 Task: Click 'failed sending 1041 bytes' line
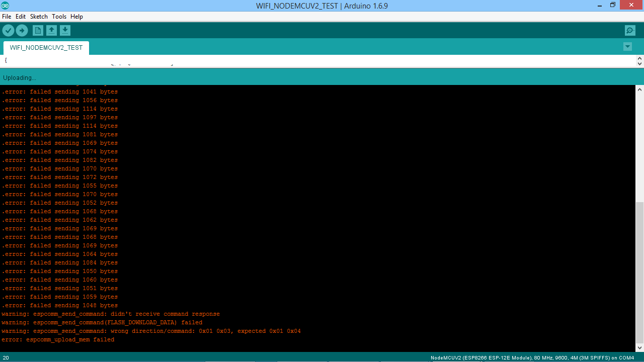59,92
